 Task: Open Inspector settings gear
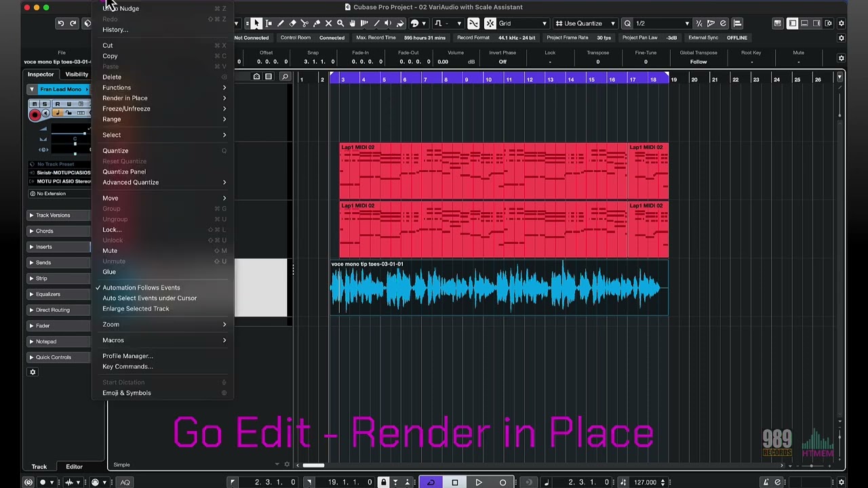[33, 372]
